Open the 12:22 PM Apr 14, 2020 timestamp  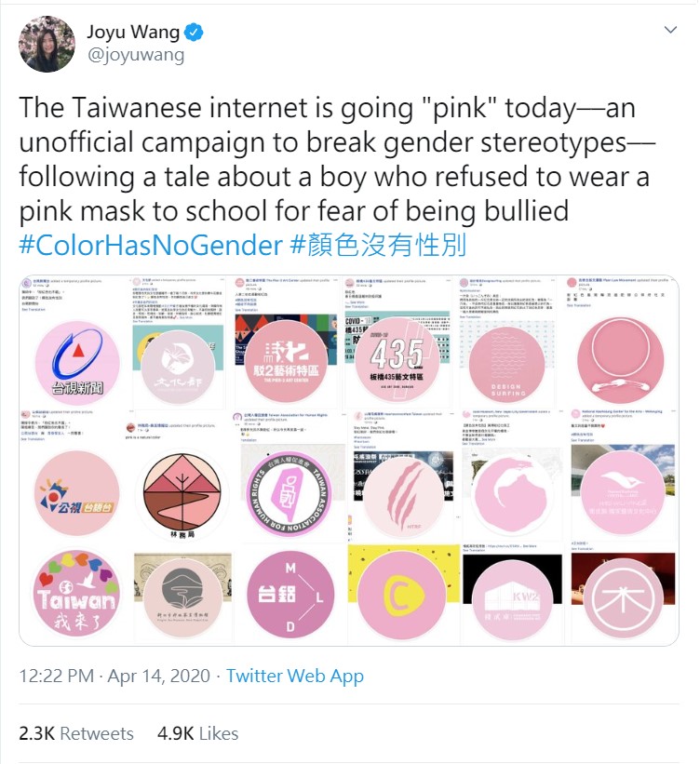(x=114, y=676)
